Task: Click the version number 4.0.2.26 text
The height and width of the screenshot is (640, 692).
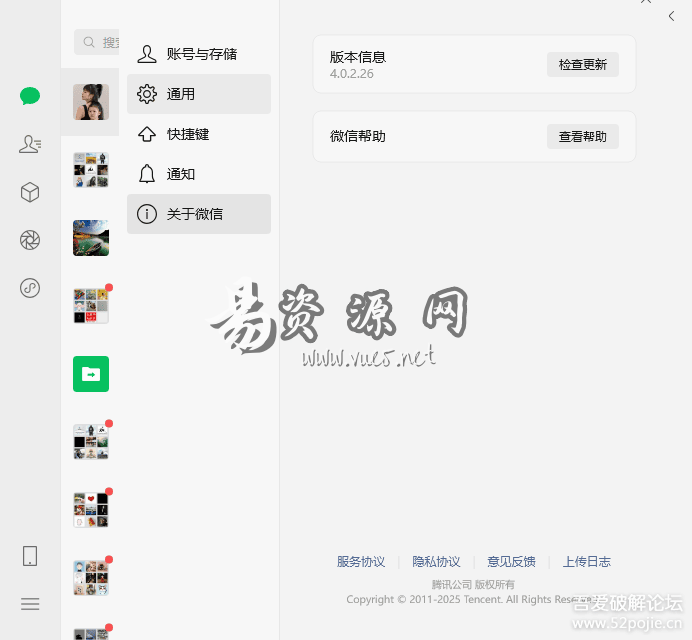Action: [351, 73]
